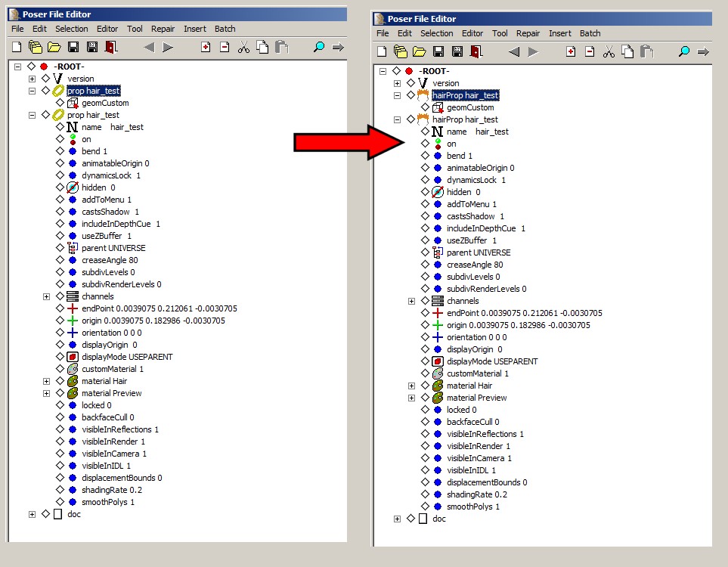
Task: Click the Paste clipboard icon in right window
Action: pos(647,51)
